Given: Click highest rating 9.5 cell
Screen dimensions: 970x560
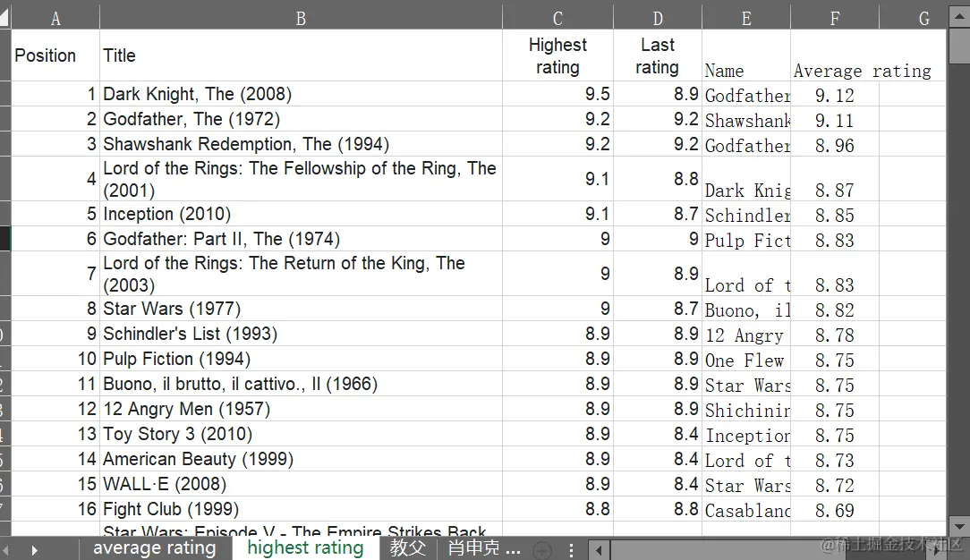Looking at the screenshot, I should pos(557,94).
